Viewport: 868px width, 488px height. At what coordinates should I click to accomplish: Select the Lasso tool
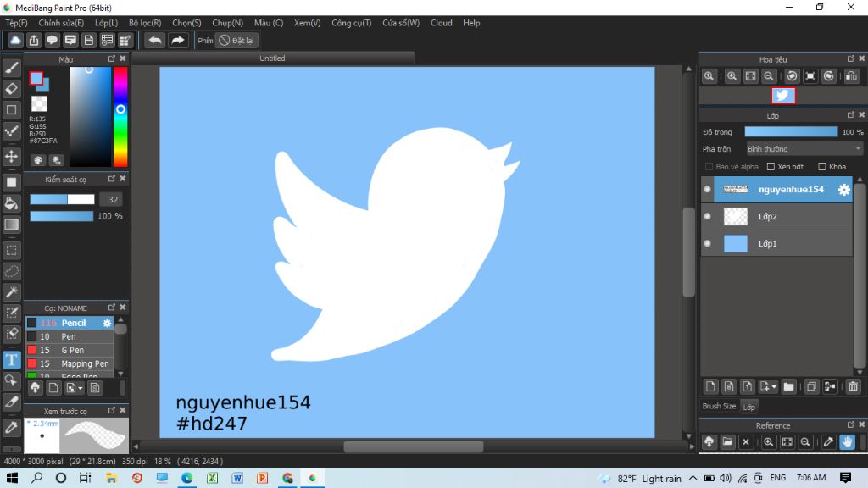[x=12, y=271]
